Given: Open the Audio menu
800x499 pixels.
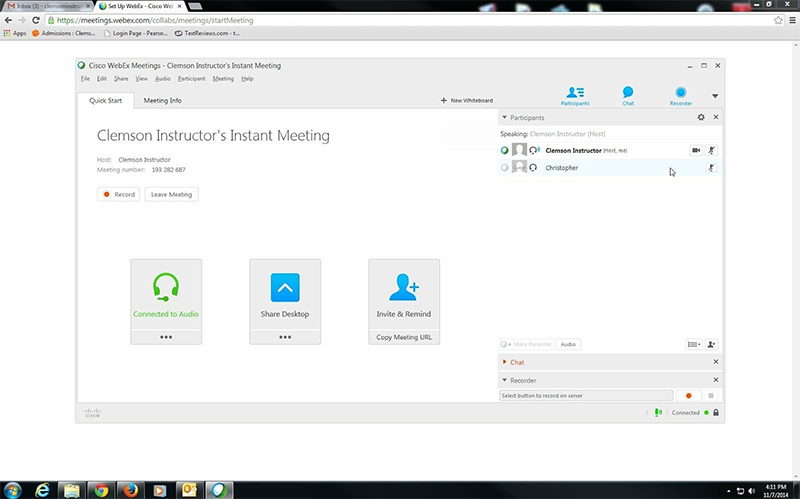Looking at the screenshot, I should click(163, 79).
